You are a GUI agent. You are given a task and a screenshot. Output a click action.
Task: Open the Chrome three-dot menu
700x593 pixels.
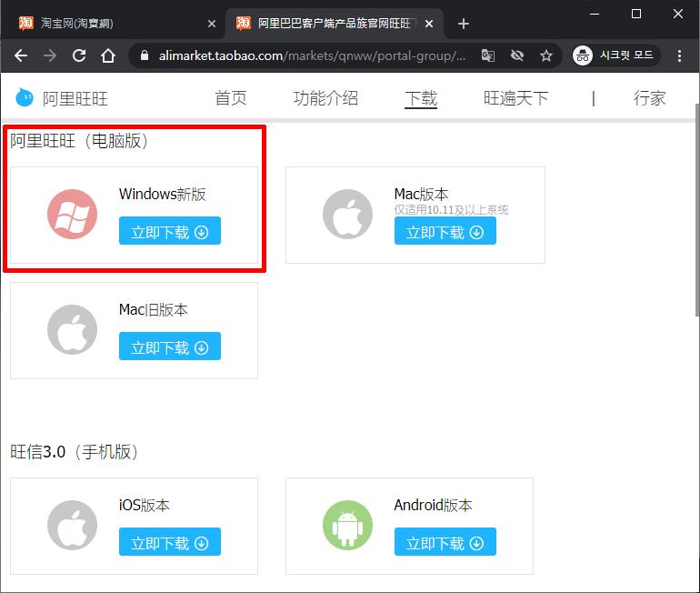click(679, 55)
